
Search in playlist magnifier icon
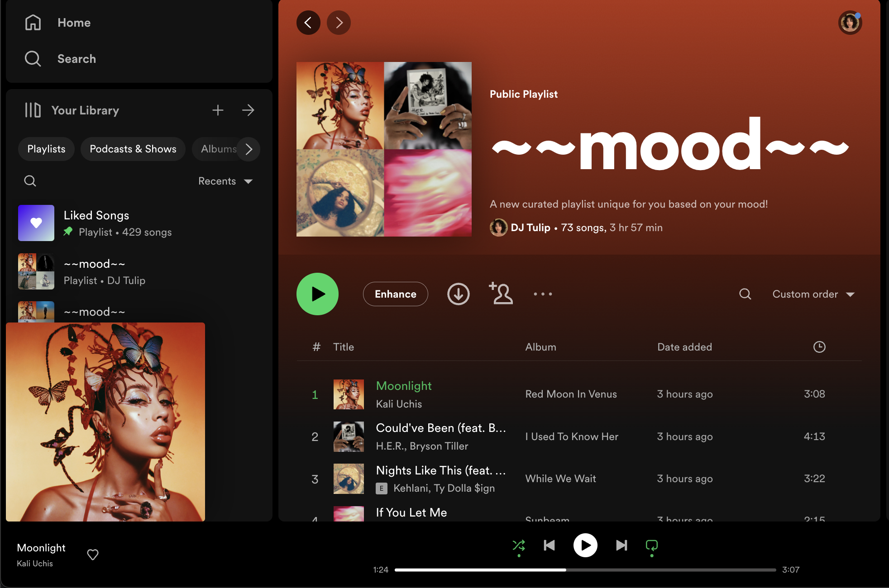[x=745, y=294]
